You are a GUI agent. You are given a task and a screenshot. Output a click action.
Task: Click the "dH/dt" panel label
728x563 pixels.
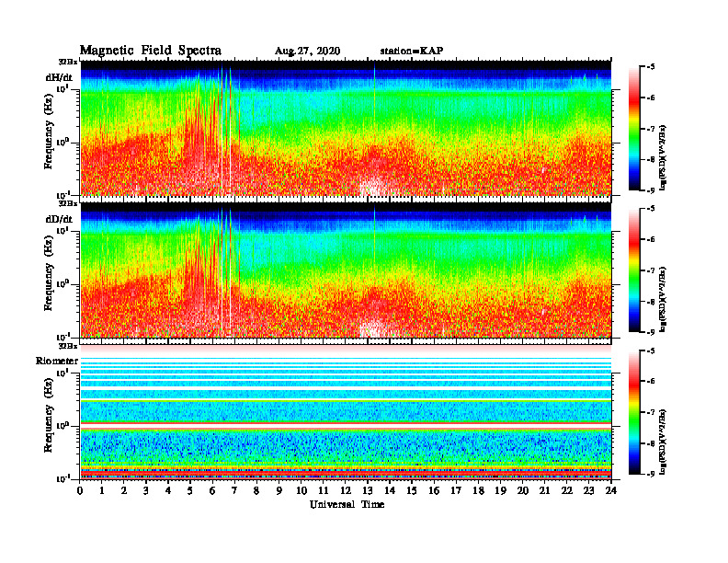pyautogui.click(x=59, y=77)
